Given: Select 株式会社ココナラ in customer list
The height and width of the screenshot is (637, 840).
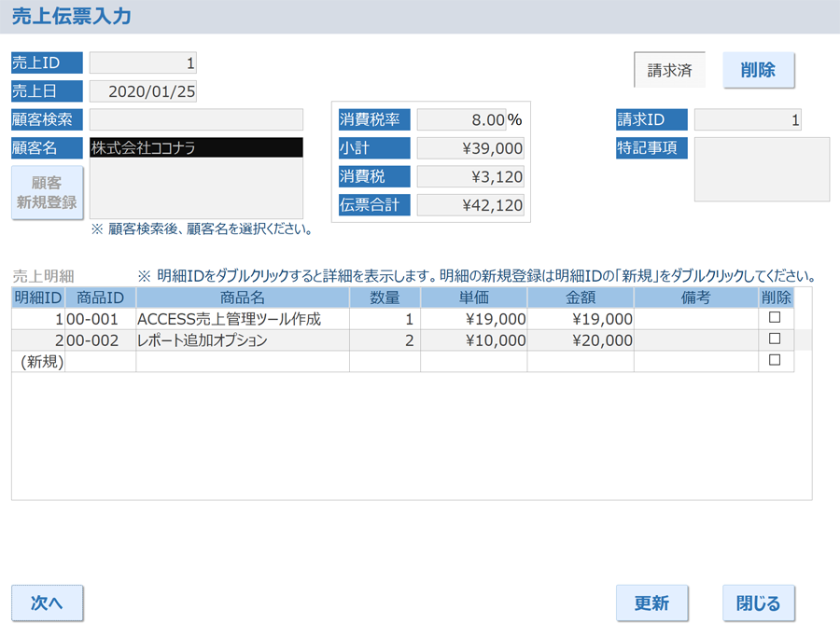Looking at the screenshot, I should pyautogui.click(x=196, y=147).
